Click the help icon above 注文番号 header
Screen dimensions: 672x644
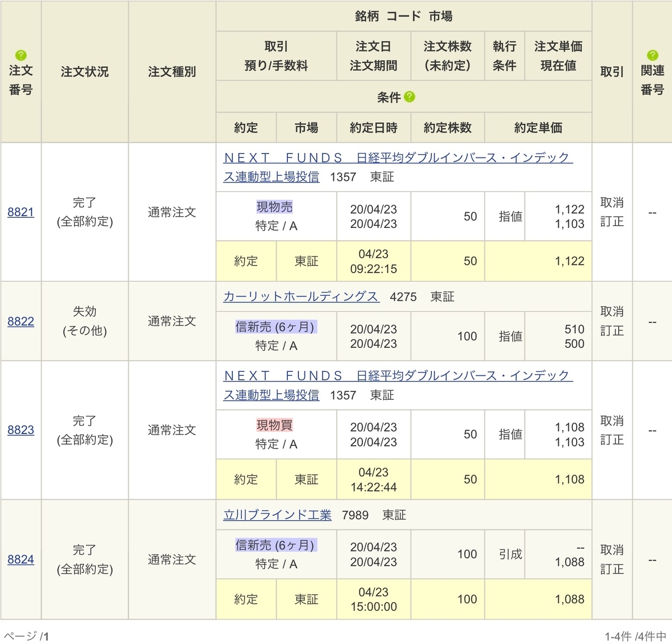click(21, 55)
